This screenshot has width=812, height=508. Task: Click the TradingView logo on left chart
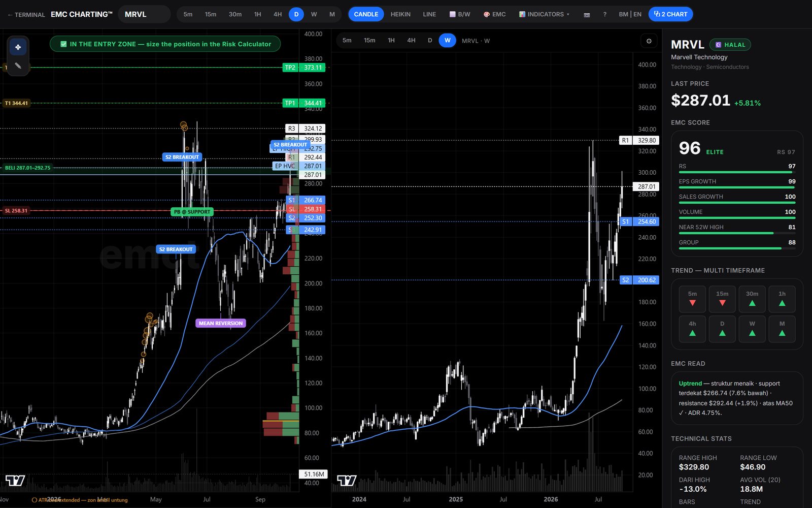15,480
